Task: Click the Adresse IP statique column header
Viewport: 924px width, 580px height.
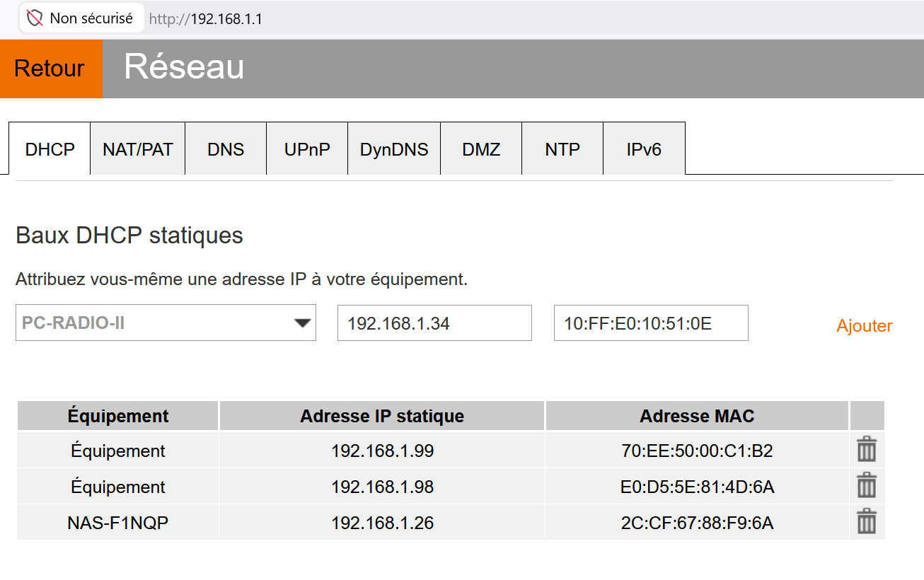Action: [x=381, y=416]
